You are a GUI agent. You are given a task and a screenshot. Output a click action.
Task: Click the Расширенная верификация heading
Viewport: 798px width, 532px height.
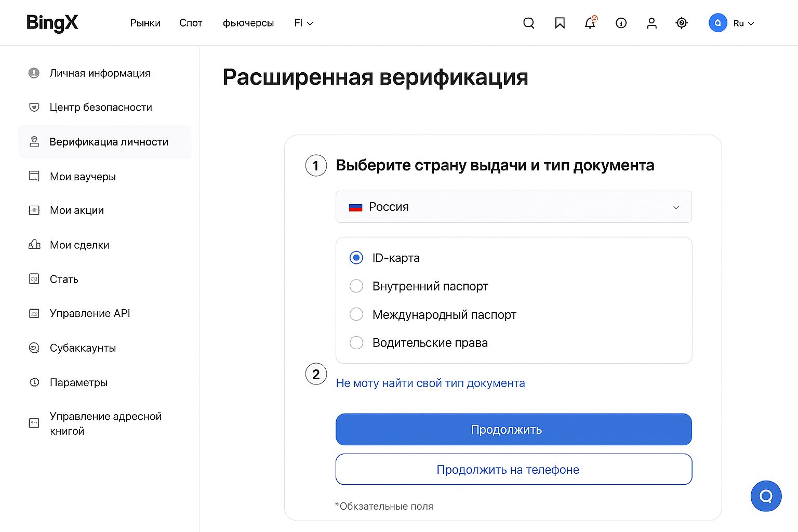(375, 77)
